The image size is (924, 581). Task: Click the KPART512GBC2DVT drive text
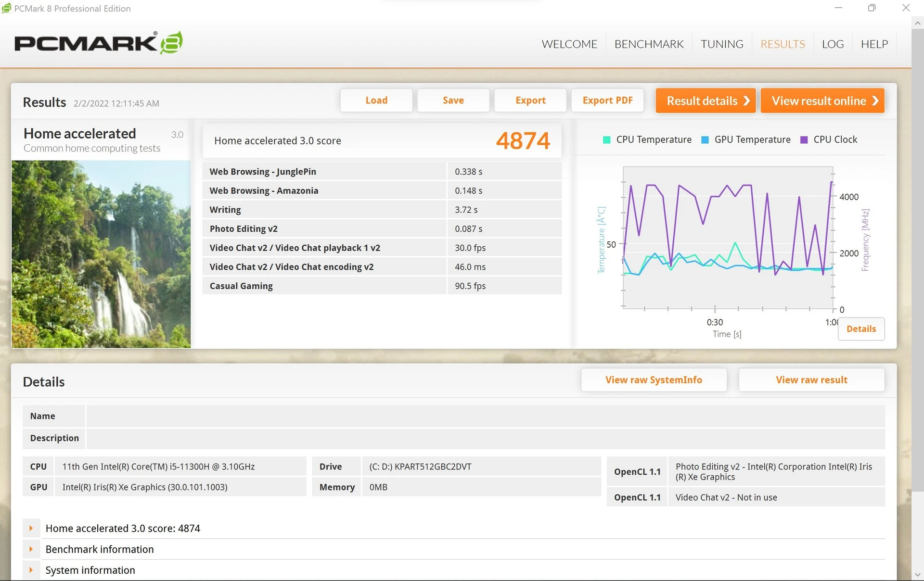[420, 467]
